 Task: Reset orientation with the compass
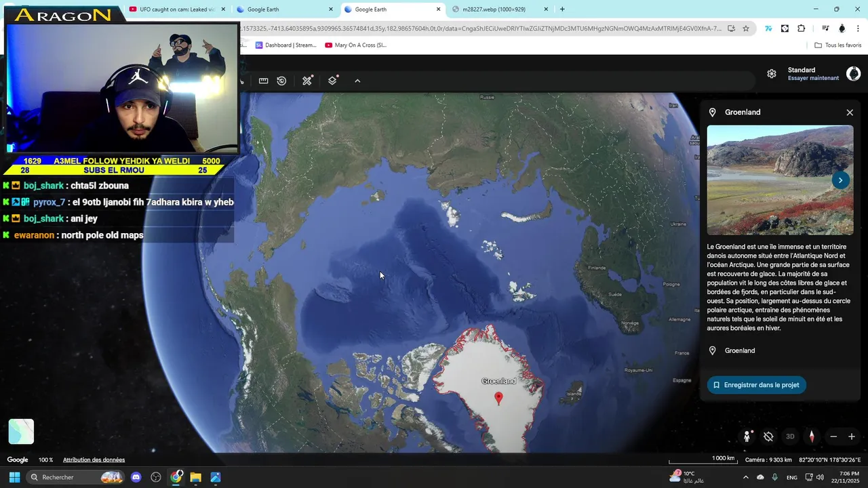point(811,436)
